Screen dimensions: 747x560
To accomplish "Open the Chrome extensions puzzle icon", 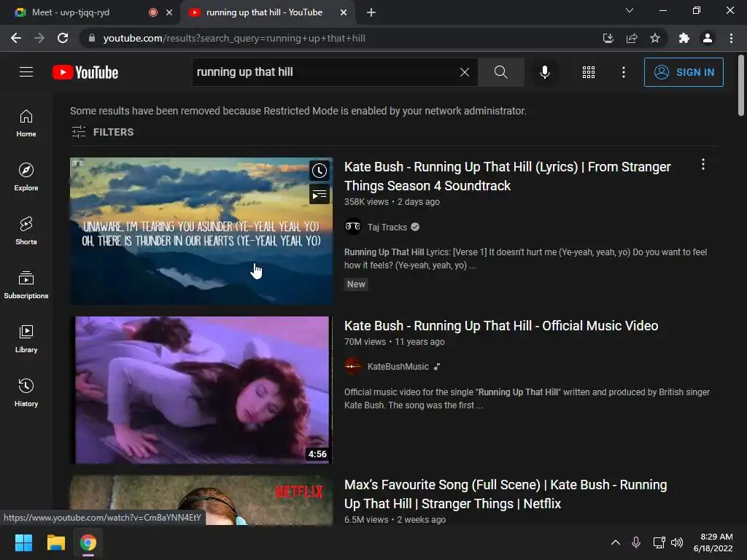I will pyautogui.click(x=684, y=38).
